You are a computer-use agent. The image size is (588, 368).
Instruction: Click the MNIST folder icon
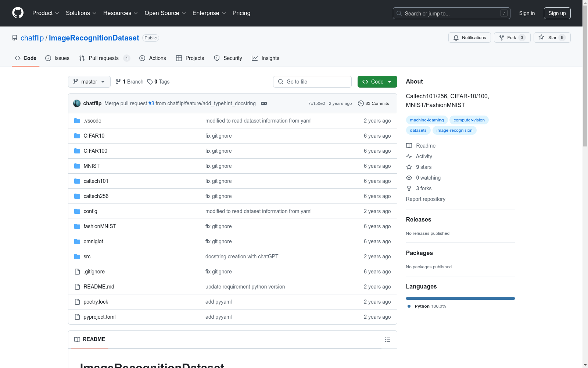point(77,166)
